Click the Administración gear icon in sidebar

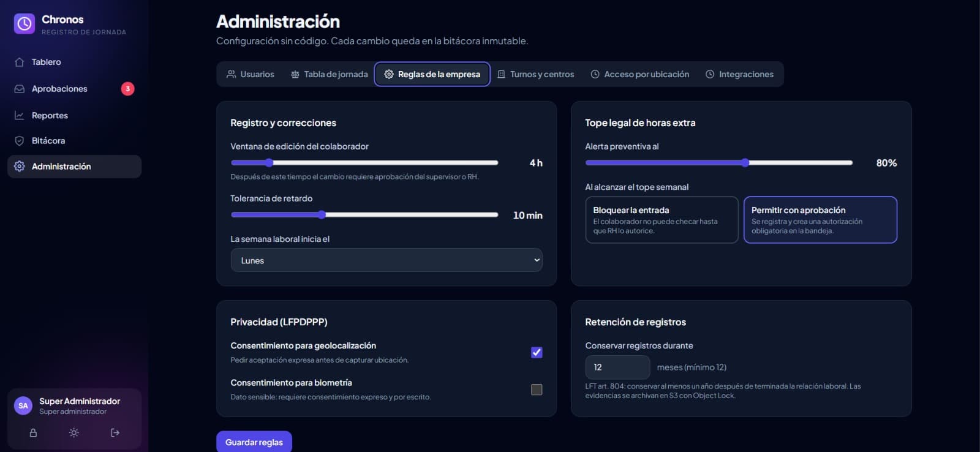pos(20,167)
